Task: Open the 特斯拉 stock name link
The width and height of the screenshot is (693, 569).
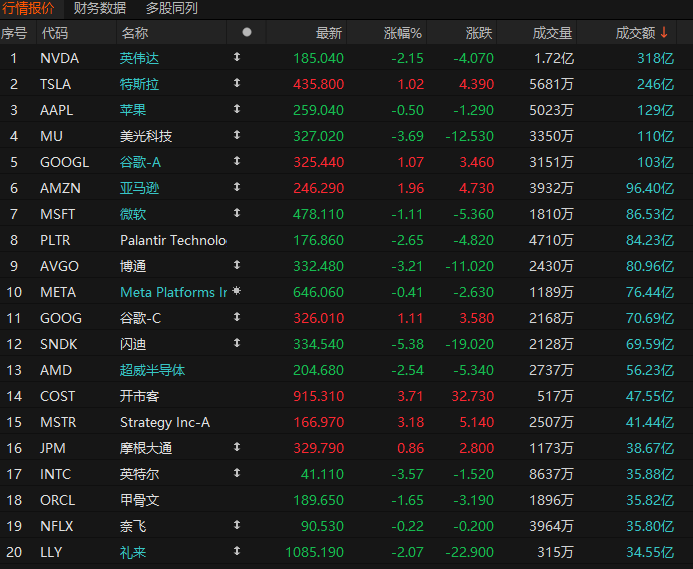Action: (139, 84)
